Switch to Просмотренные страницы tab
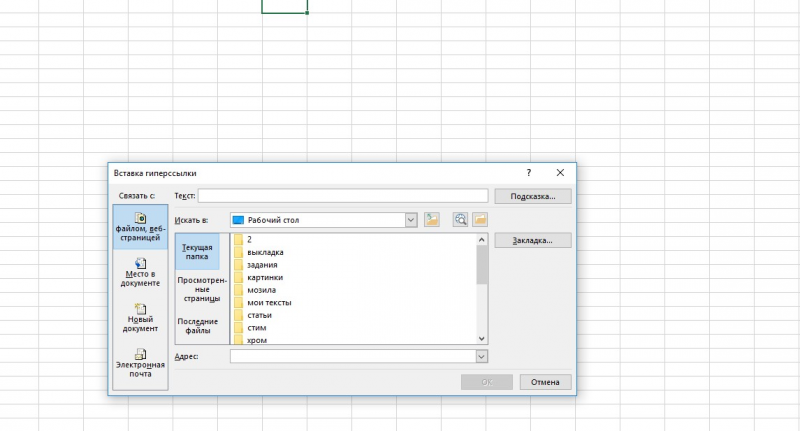Viewport: 800px width, 431px height. coord(202,289)
